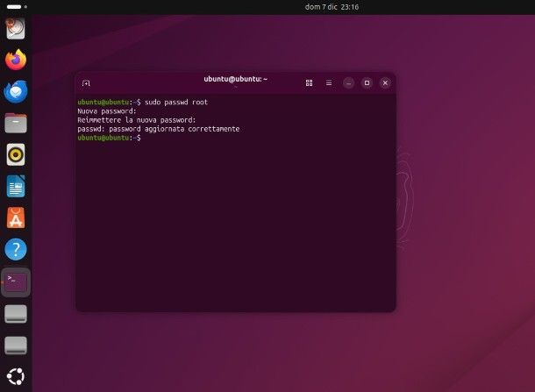Click the workspace indicator in the top bar
This screenshot has height=392, width=535.
[x=15, y=7]
